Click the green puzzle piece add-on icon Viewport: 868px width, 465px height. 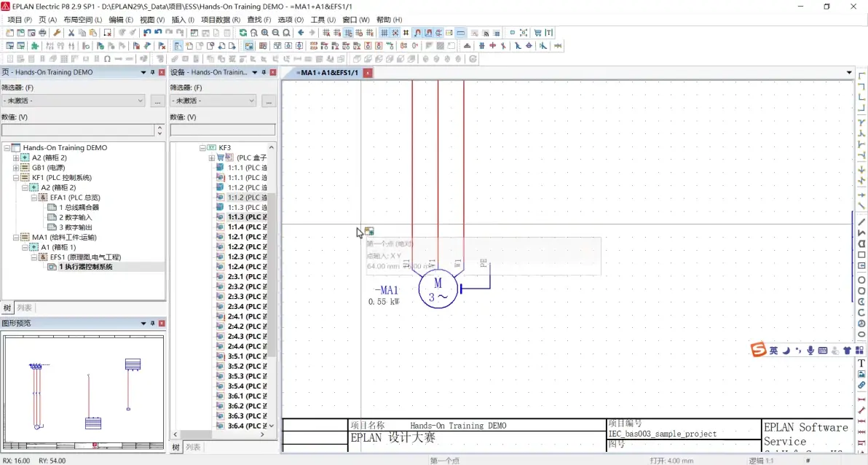tap(34, 45)
